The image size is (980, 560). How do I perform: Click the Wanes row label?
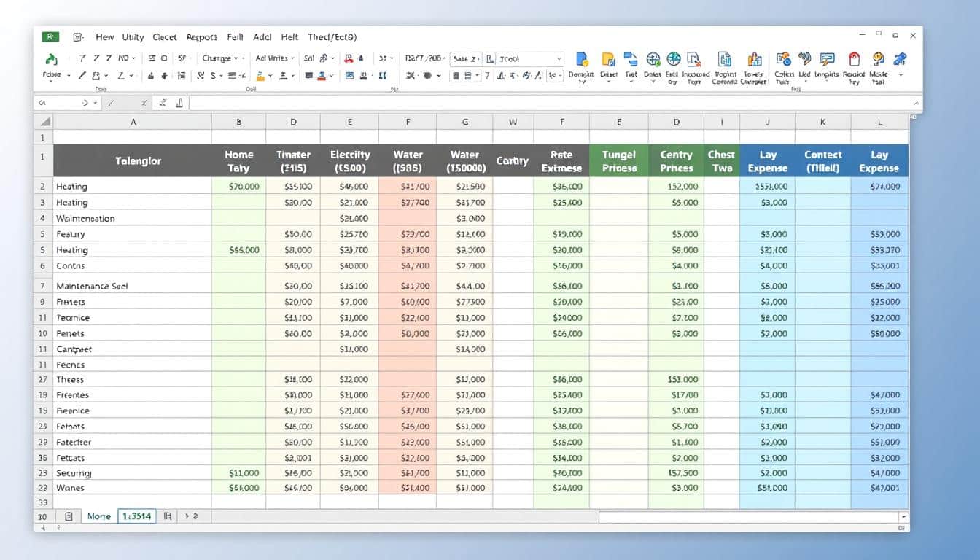tap(70, 488)
